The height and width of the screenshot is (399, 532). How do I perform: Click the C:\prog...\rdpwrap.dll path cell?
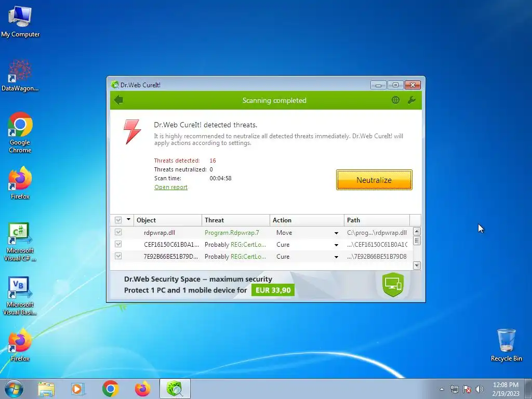(377, 233)
